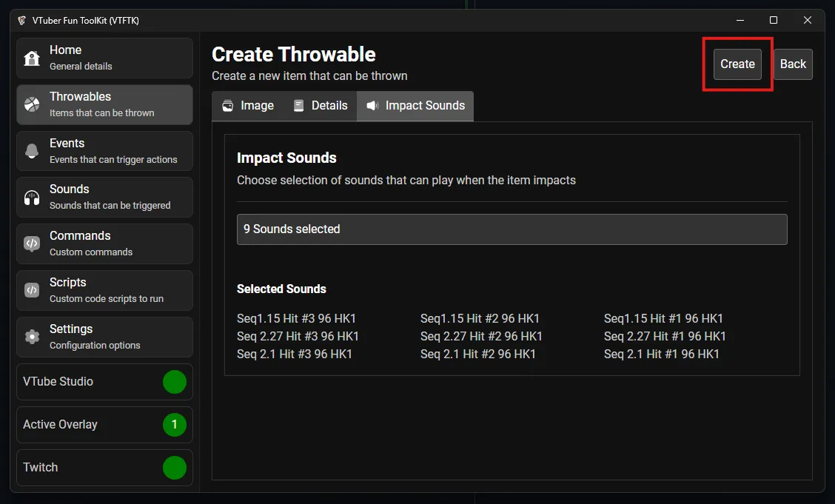Click the Active Overlay counter badge
Viewport: 835px width, 504px height.
click(175, 424)
